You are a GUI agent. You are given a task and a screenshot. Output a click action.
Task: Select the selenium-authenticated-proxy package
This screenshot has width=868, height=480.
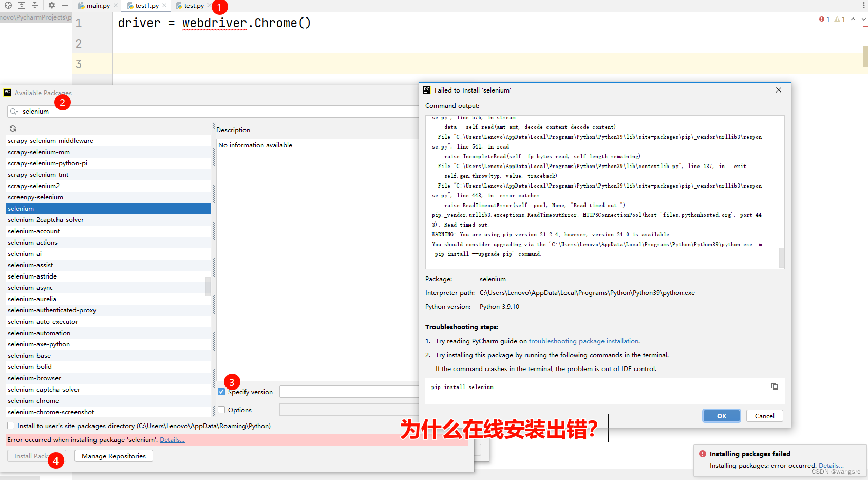pyautogui.click(x=108, y=310)
